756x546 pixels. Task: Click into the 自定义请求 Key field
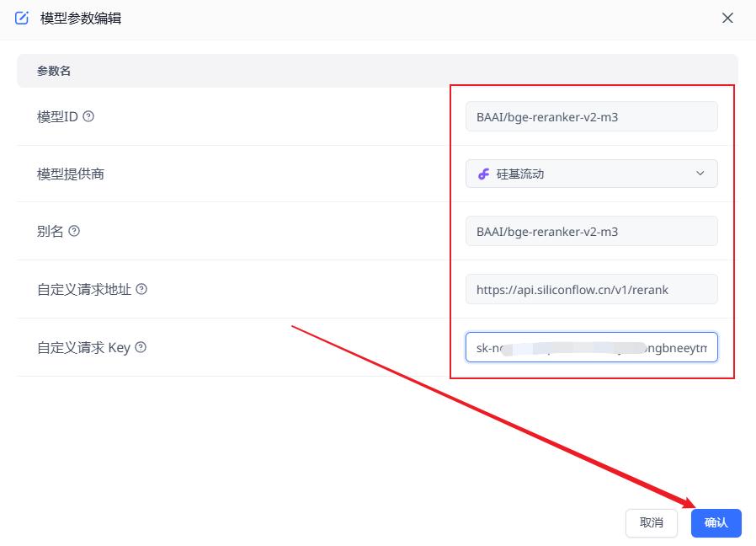click(591, 347)
